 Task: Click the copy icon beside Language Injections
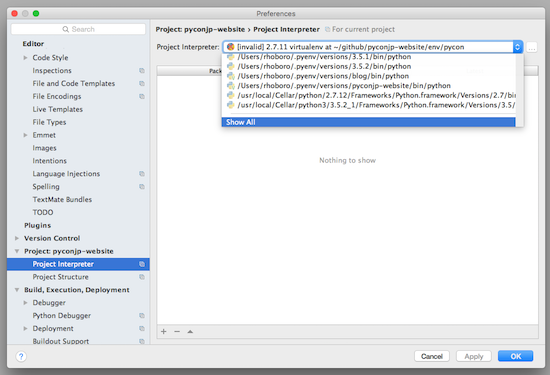(142, 174)
